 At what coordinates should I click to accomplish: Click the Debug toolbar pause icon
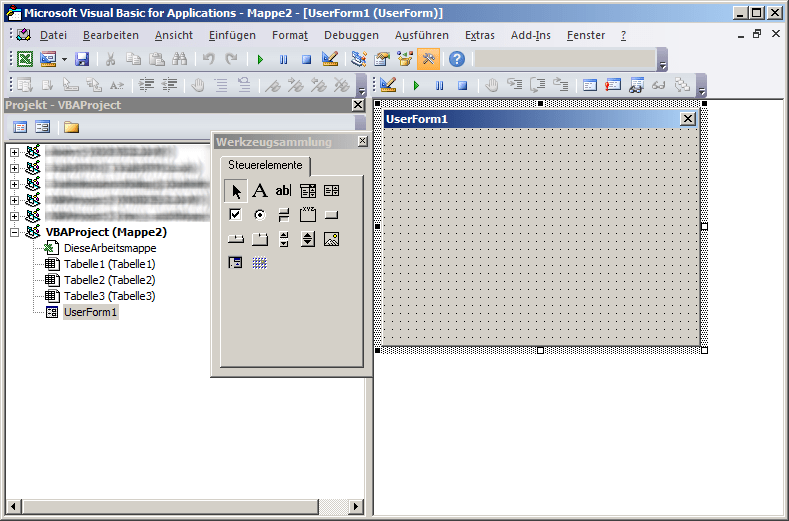(439, 85)
